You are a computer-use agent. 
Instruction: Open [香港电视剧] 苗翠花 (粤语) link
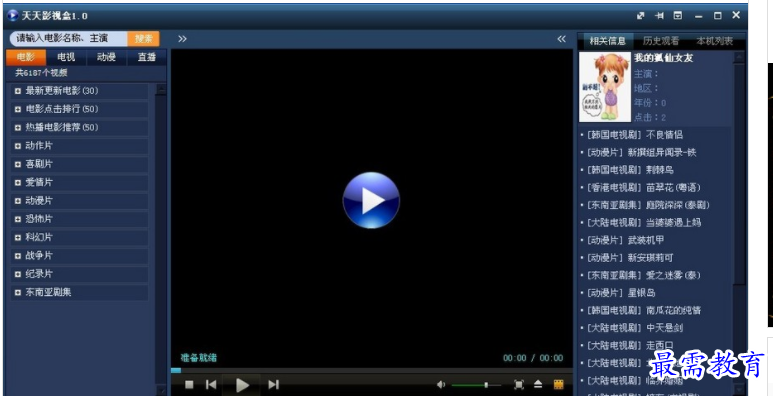coord(643,187)
